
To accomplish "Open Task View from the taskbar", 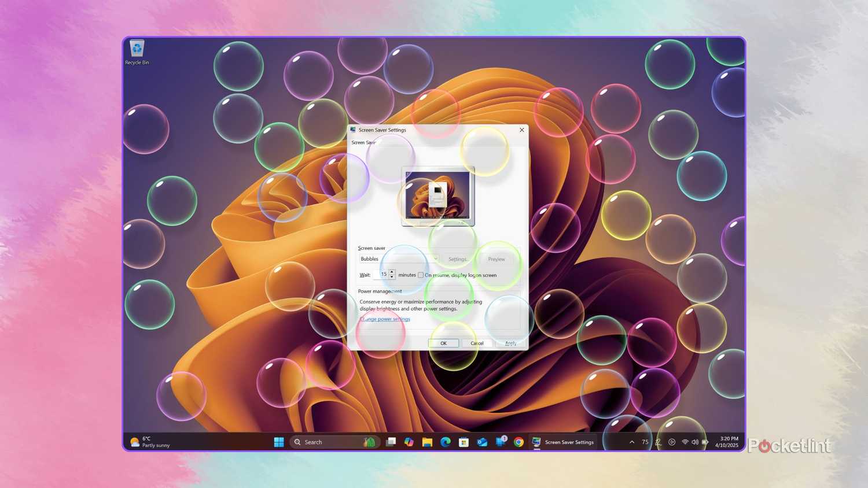I will coord(391,442).
